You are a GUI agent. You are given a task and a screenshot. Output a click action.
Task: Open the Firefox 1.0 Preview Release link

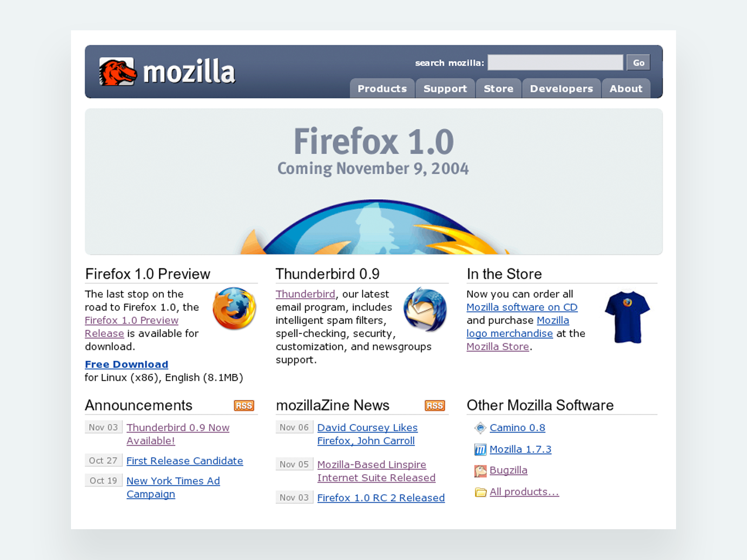(132, 327)
